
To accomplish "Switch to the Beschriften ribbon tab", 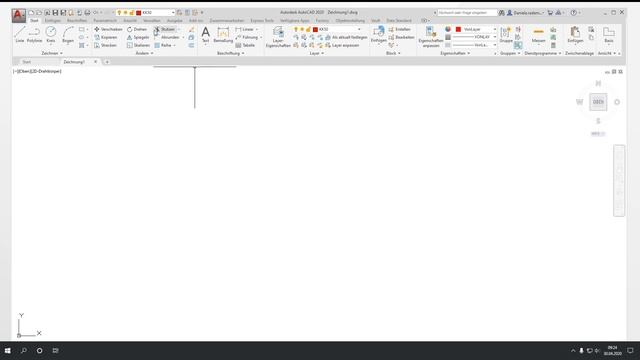I will [77, 20].
